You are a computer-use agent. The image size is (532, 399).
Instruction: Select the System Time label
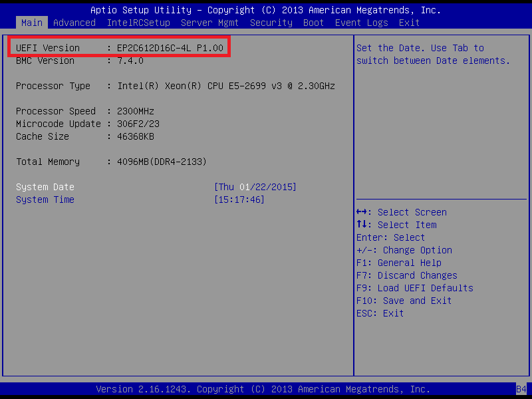45,199
